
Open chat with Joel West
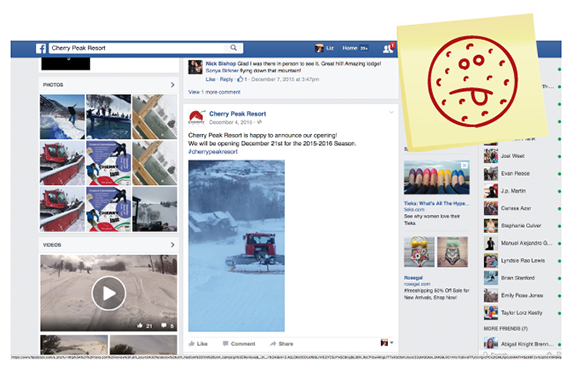click(x=522, y=156)
